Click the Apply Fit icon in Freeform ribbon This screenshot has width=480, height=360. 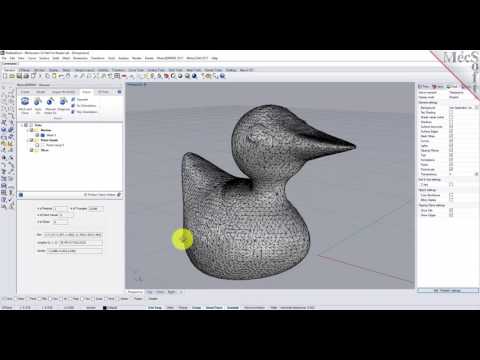[x=38, y=101]
